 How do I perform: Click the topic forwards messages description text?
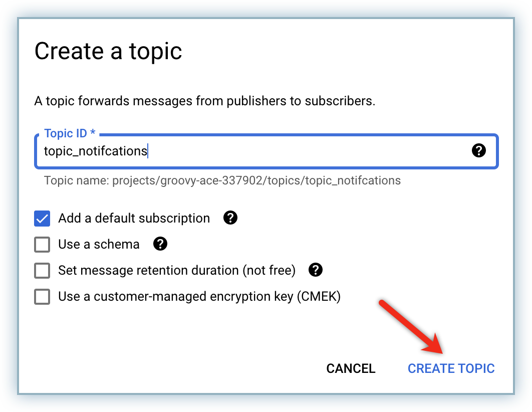[204, 101]
